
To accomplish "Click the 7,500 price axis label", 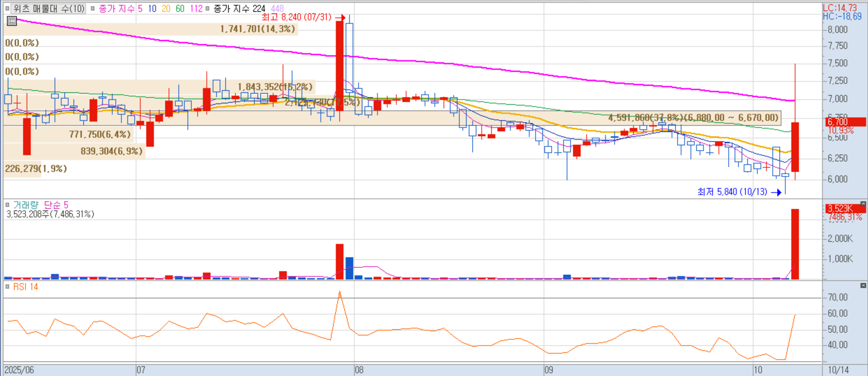I will tap(838, 63).
